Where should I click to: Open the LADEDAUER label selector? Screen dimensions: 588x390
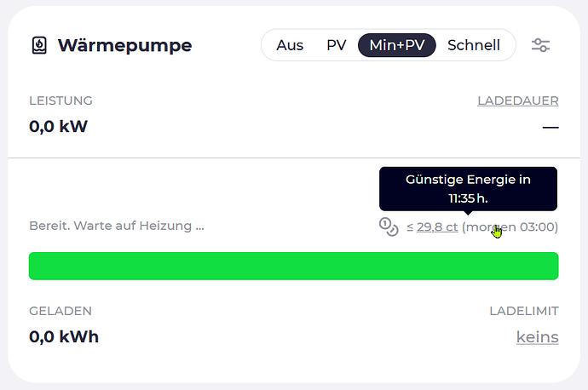tap(518, 100)
